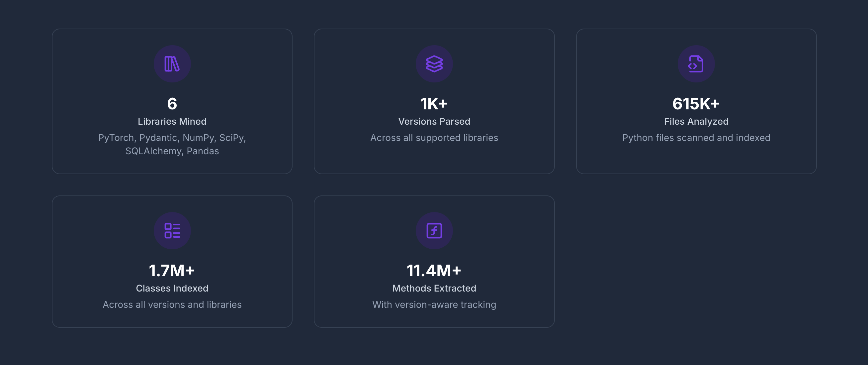The height and width of the screenshot is (365, 868).
Task: Click the 11.4M+ methods number
Action: 434,271
